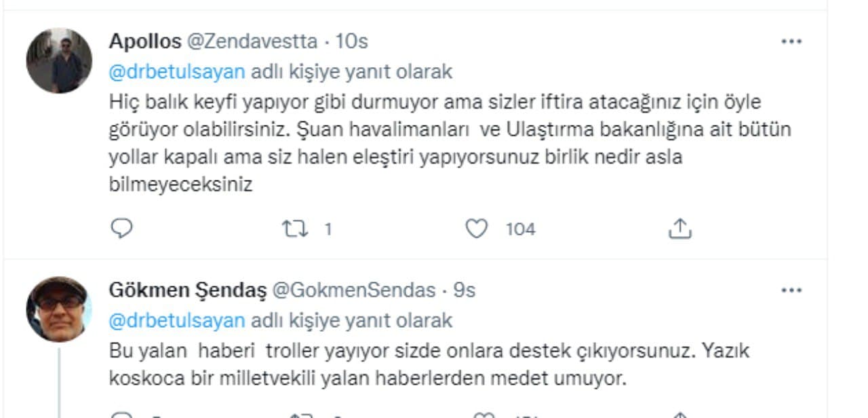Visit the @Zendavestta handle
The width and height of the screenshot is (868, 418).
click(x=252, y=41)
